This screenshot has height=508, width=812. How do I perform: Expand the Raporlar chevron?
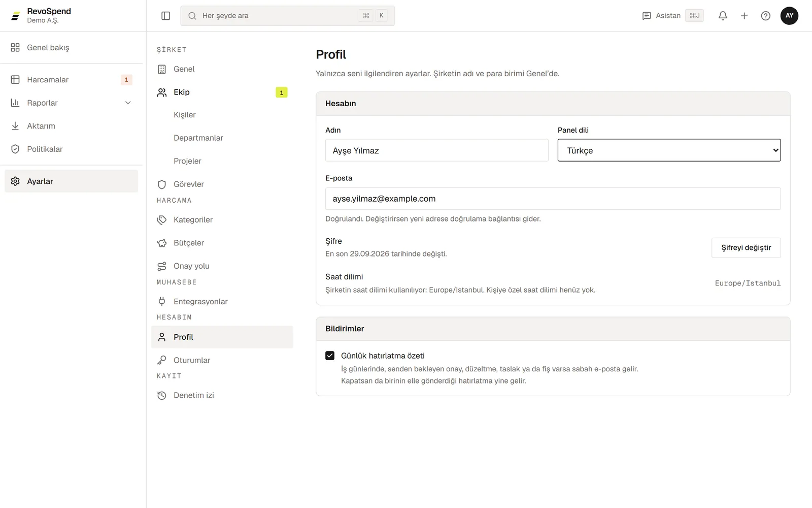tap(128, 103)
